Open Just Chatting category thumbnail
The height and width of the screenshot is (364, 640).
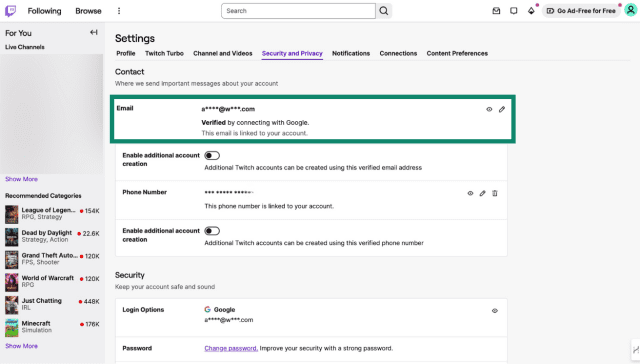pyautogui.click(x=11, y=305)
